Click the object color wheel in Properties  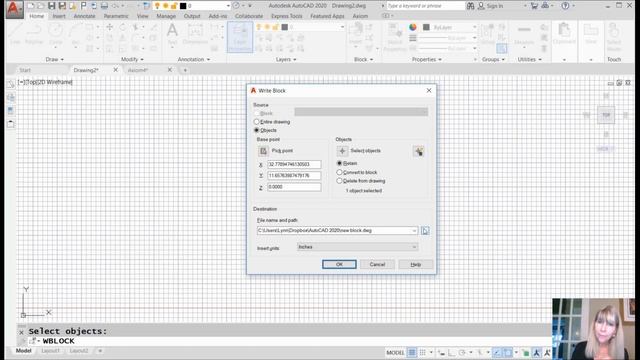413,27
